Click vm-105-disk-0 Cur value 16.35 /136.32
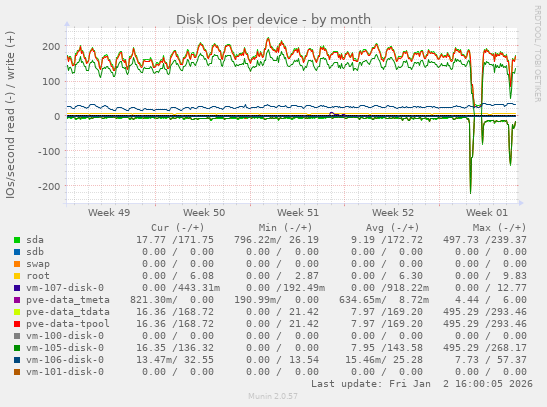This screenshot has width=547, height=407. pyautogui.click(x=175, y=348)
